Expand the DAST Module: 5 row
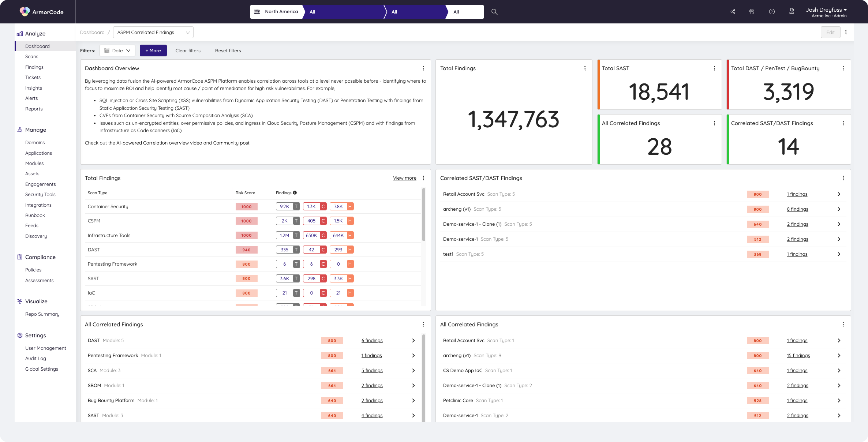The width and height of the screenshot is (868, 442). (414, 341)
